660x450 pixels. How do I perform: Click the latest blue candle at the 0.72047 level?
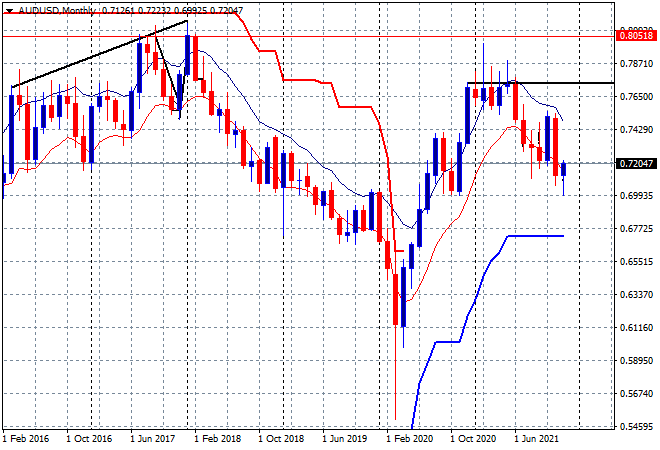coord(564,169)
